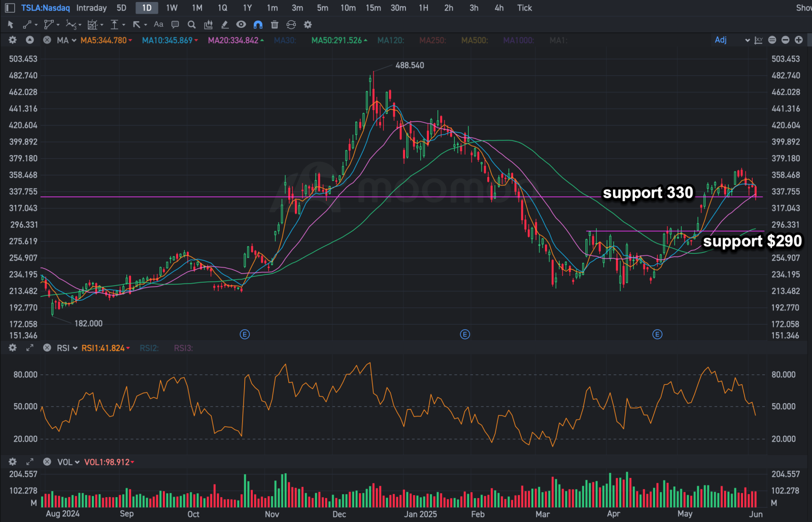812x522 pixels.
Task: Enable the MA120 line
Action: (x=391, y=40)
